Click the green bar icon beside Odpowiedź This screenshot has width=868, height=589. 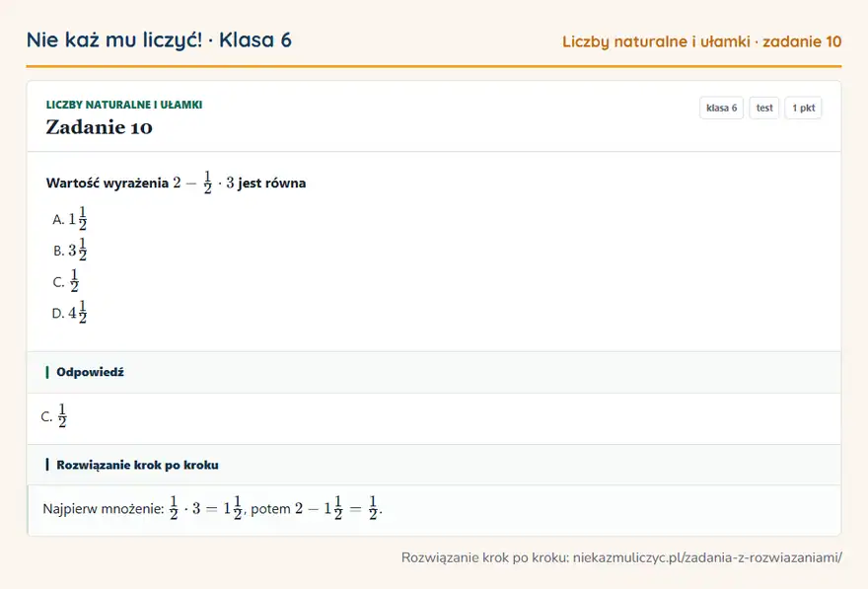47,372
